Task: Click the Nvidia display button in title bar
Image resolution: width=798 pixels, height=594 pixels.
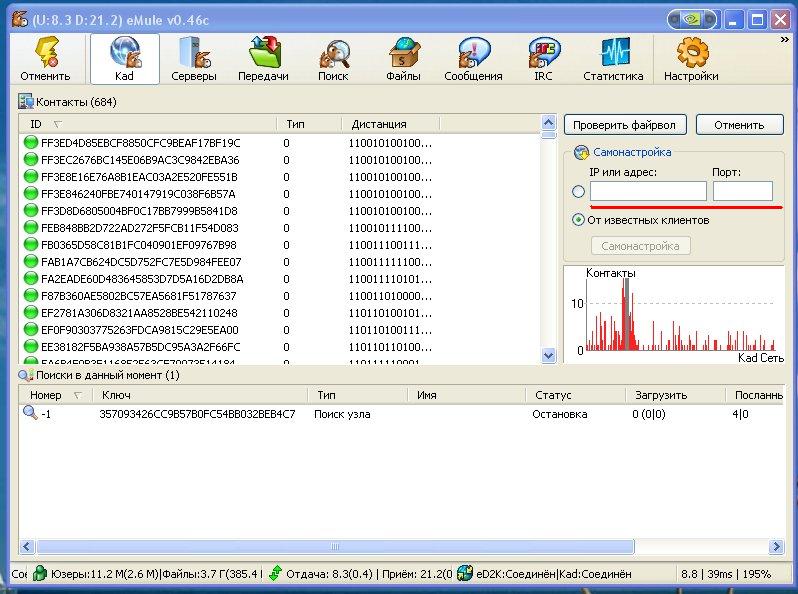Action: (692, 20)
